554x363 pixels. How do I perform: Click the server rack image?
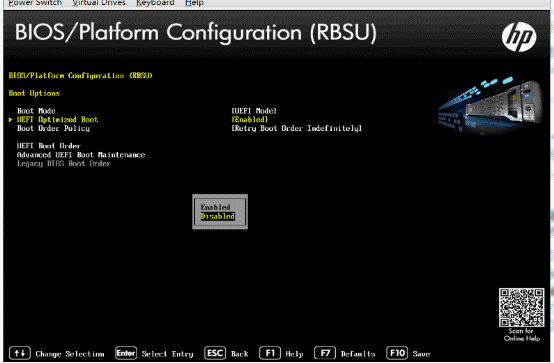[490, 105]
